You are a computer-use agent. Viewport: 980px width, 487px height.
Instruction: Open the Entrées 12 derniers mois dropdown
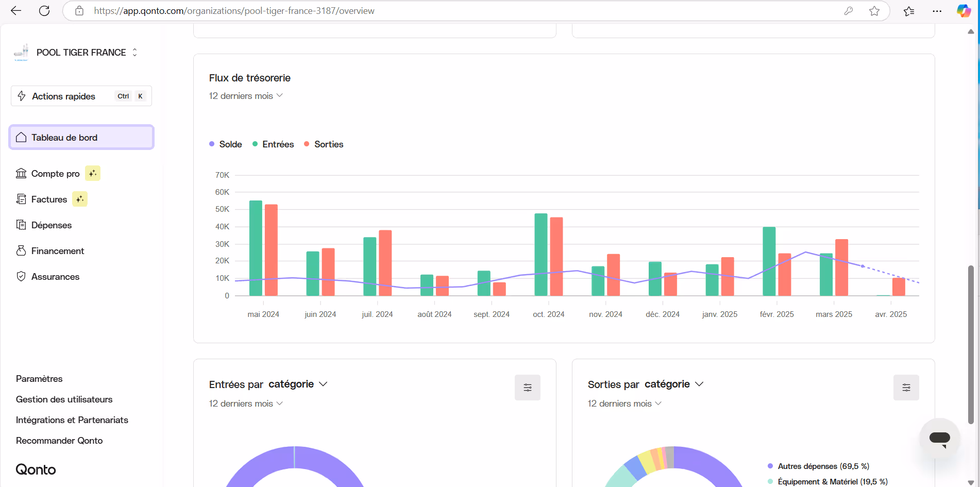[246, 404]
